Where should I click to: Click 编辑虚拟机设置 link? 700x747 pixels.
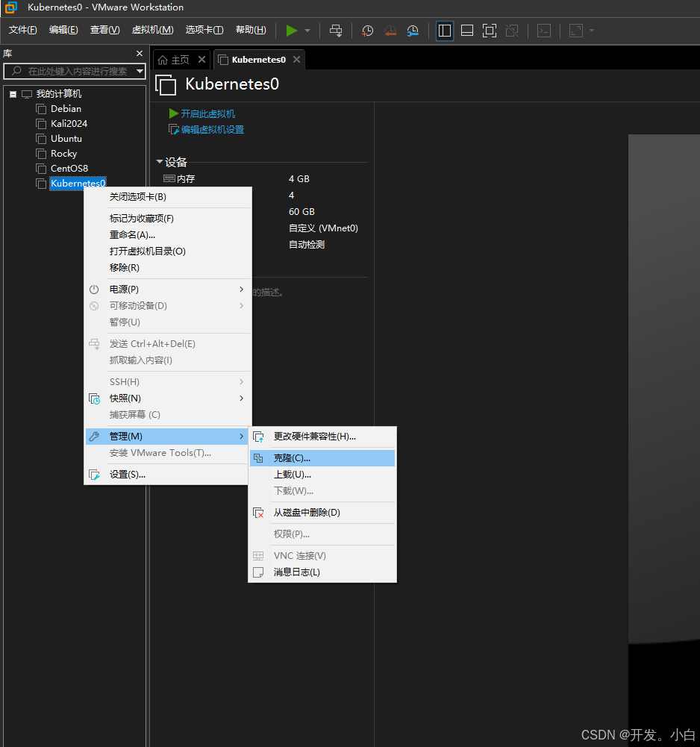click(x=213, y=130)
